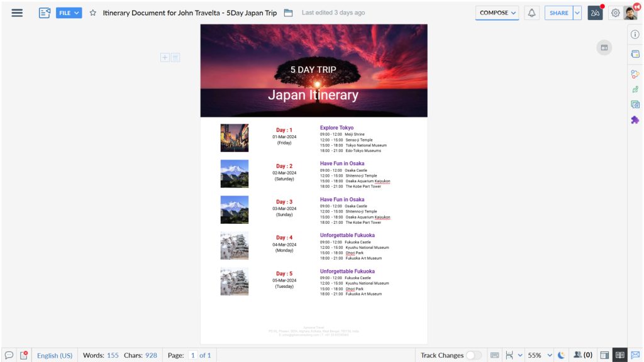This screenshot has width=644, height=362.
Task: Toggle night mode moon icon
Action: coord(562,355)
